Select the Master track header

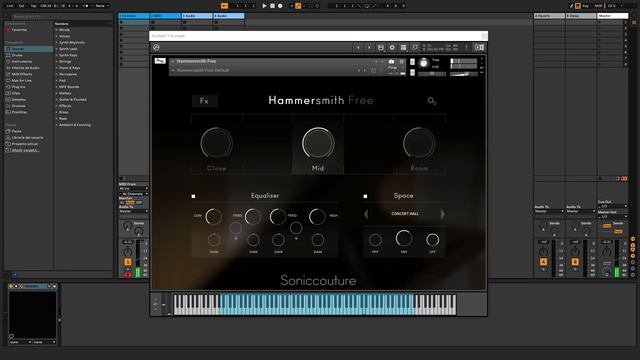613,16
